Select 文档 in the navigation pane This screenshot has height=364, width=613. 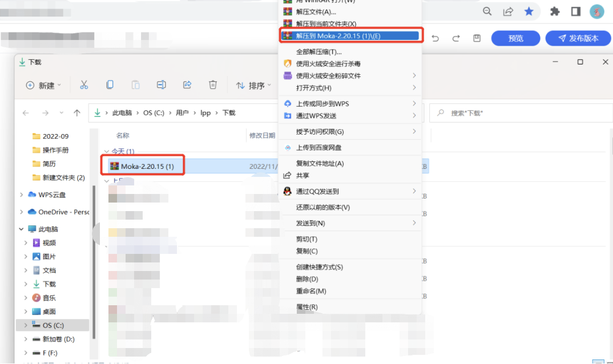[49, 270]
